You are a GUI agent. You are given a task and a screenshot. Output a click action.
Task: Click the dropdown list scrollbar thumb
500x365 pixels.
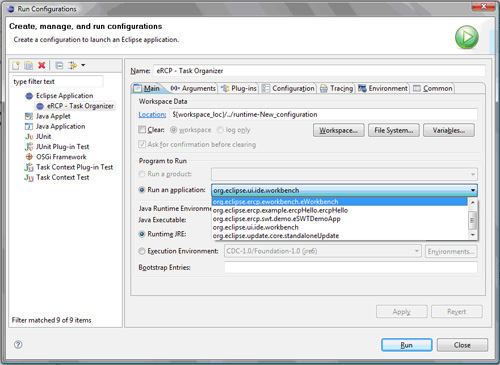[x=472, y=220]
